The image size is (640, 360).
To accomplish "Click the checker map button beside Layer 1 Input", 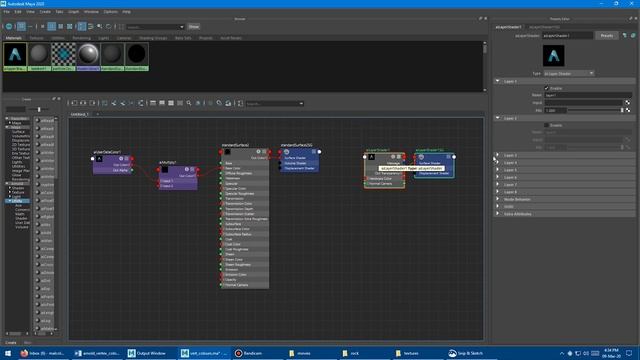I will pyautogui.click(x=628, y=102).
